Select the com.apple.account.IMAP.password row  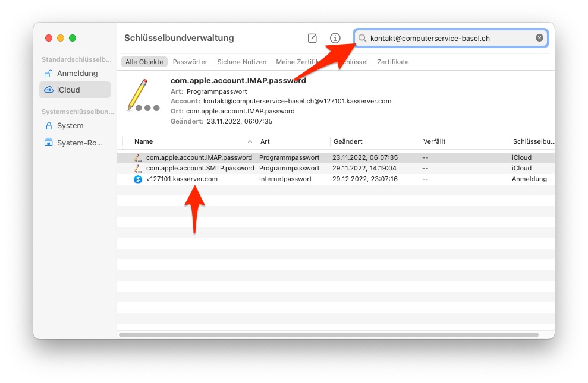(336, 157)
